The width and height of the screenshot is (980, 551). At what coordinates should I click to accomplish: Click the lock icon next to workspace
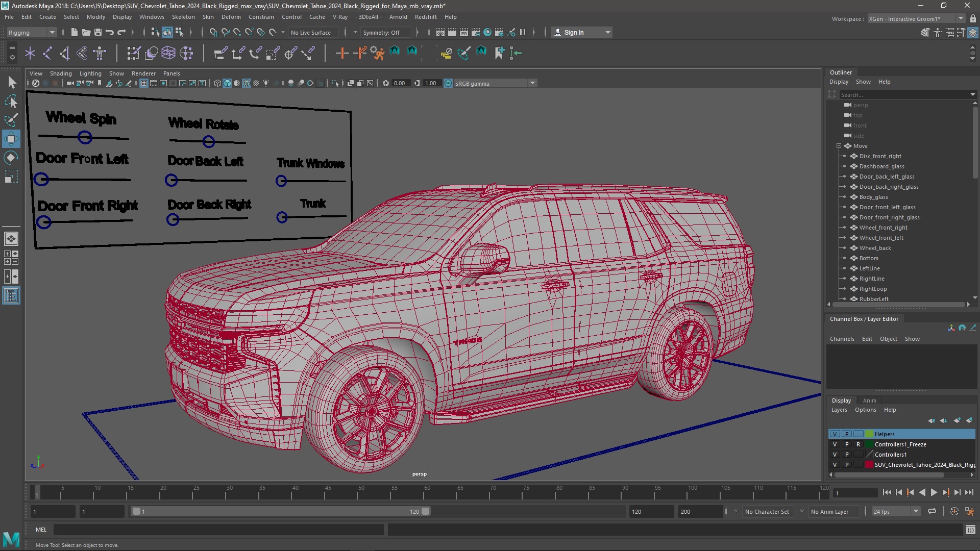(x=973, y=18)
